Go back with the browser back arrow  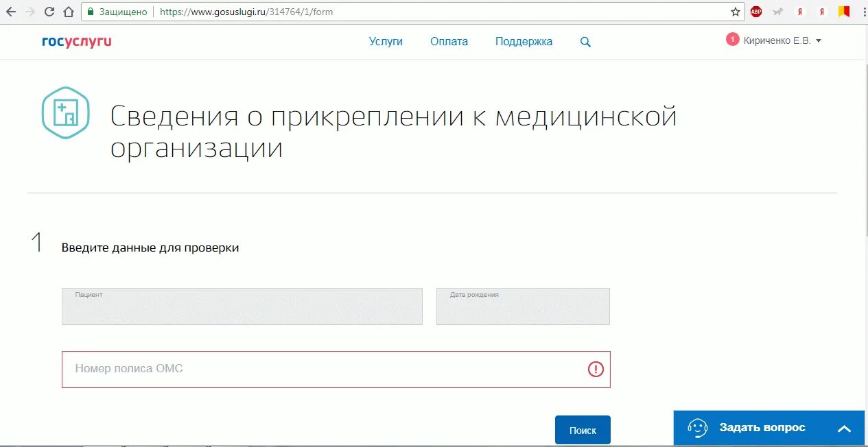[11, 12]
